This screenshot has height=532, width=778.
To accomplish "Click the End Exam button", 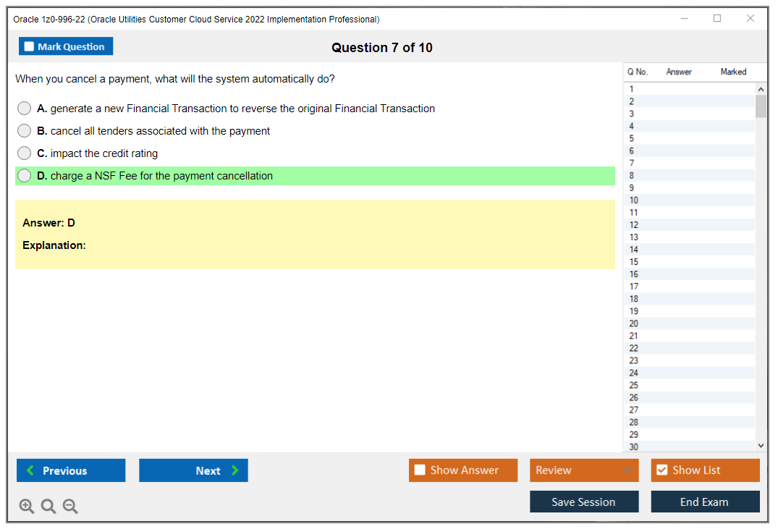I will coord(705,501).
